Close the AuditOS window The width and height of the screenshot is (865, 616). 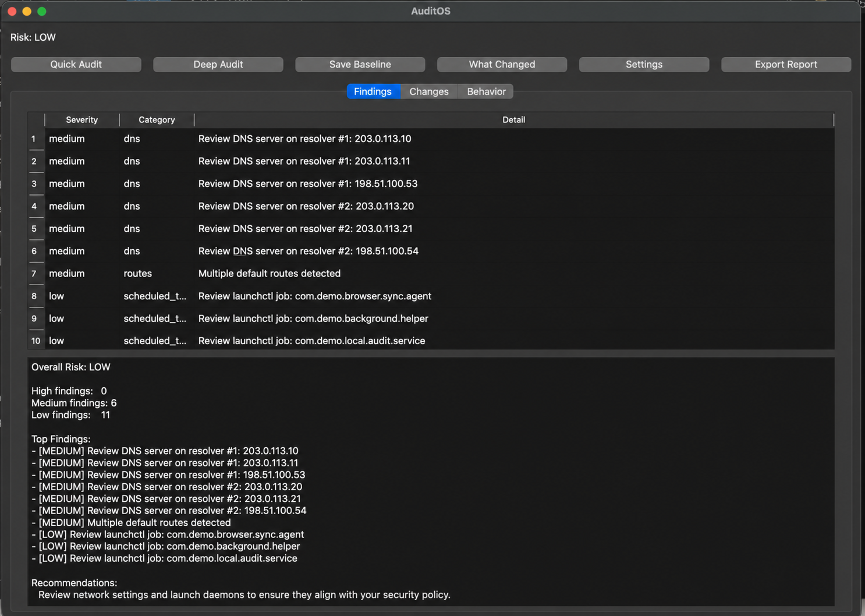tap(12, 11)
